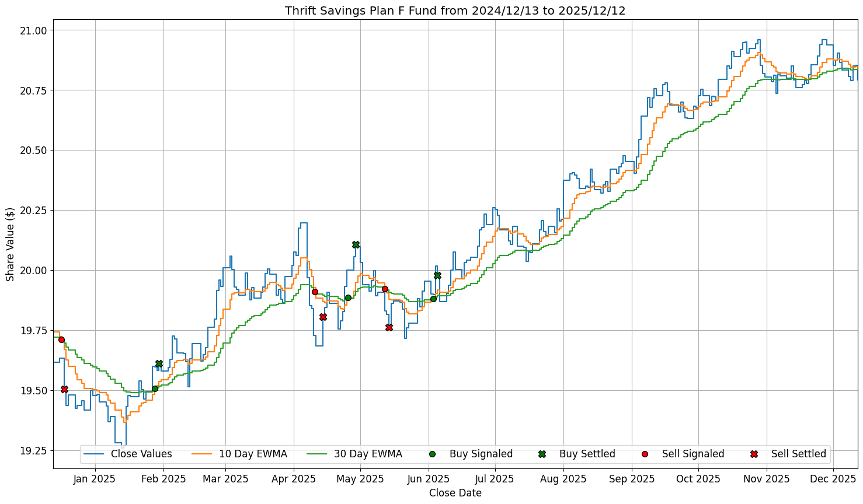
Task: Click the green 30 Day EWMA legend swatch
Action: click(316, 454)
